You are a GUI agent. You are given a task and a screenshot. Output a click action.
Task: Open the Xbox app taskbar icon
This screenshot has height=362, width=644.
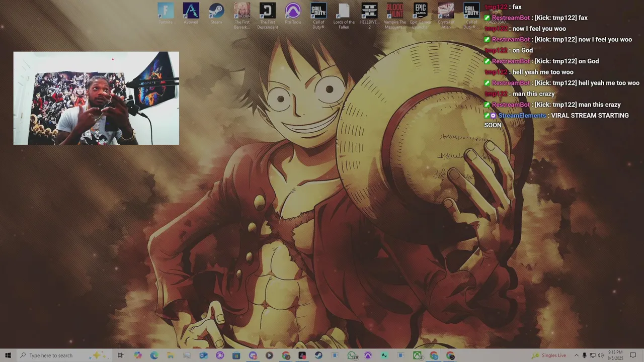(x=418, y=355)
